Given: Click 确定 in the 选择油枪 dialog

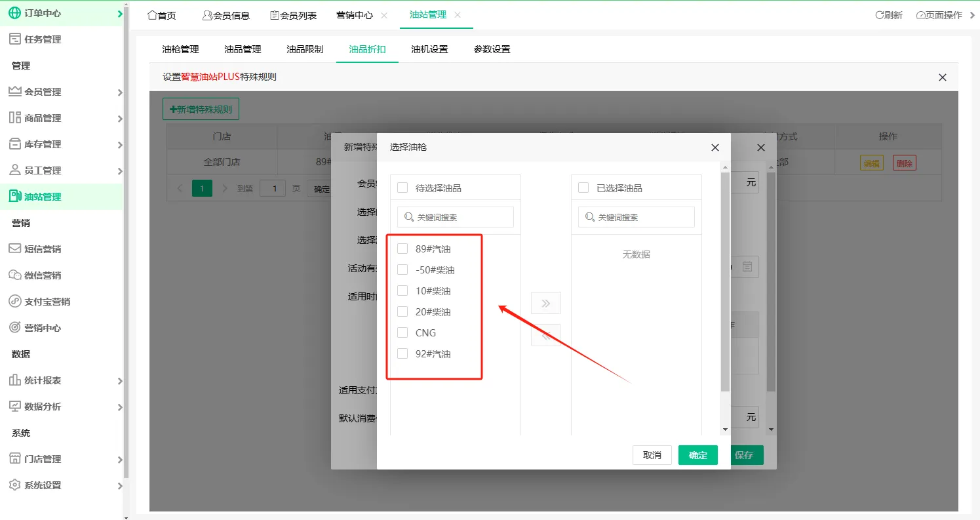Looking at the screenshot, I should [698, 455].
